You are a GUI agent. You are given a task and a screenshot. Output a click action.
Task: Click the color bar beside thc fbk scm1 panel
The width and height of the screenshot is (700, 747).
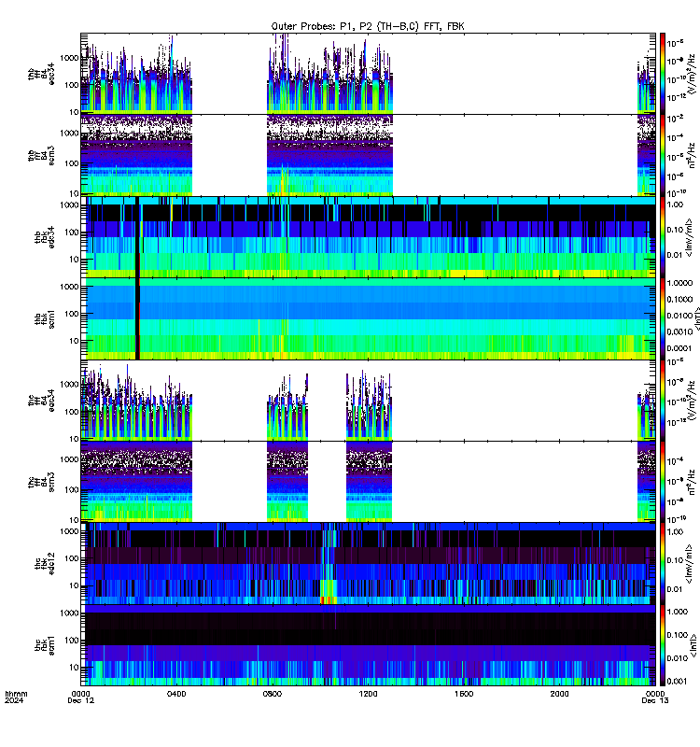click(x=663, y=645)
